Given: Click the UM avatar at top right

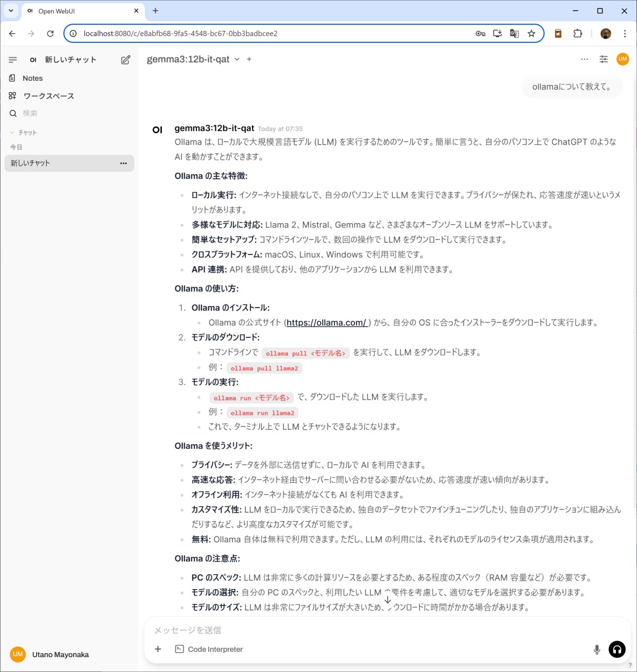Looking at the screenshot, I should tap(623, 59).
